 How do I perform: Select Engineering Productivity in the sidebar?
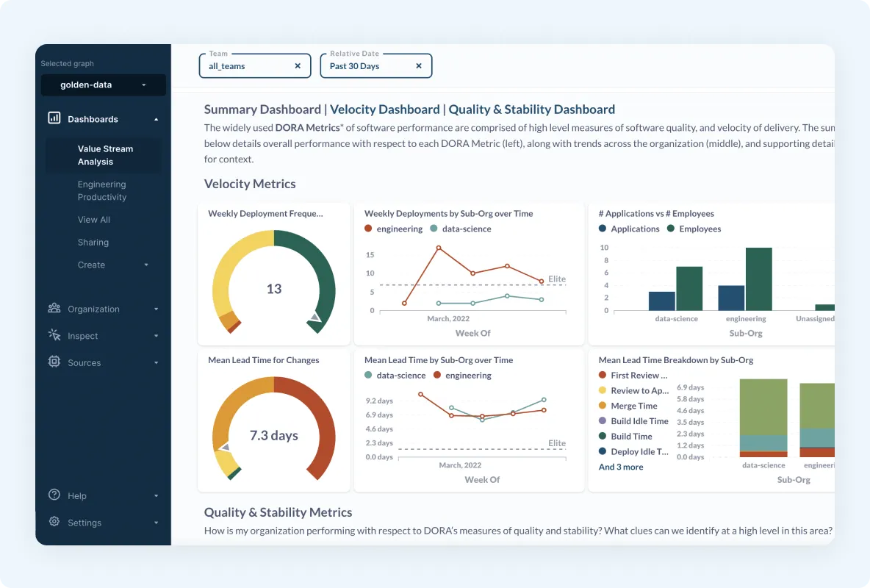tap(101, 190)
